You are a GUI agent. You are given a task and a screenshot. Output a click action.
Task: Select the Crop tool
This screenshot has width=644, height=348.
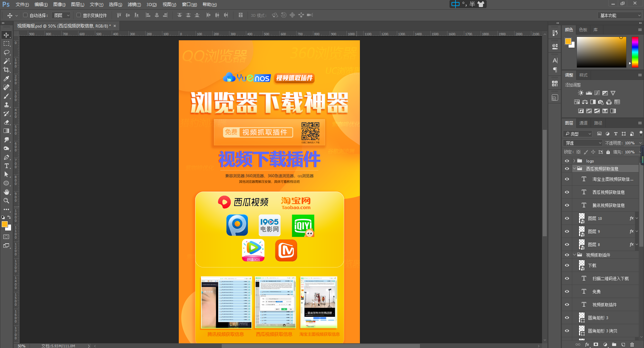tap(6, 70)
